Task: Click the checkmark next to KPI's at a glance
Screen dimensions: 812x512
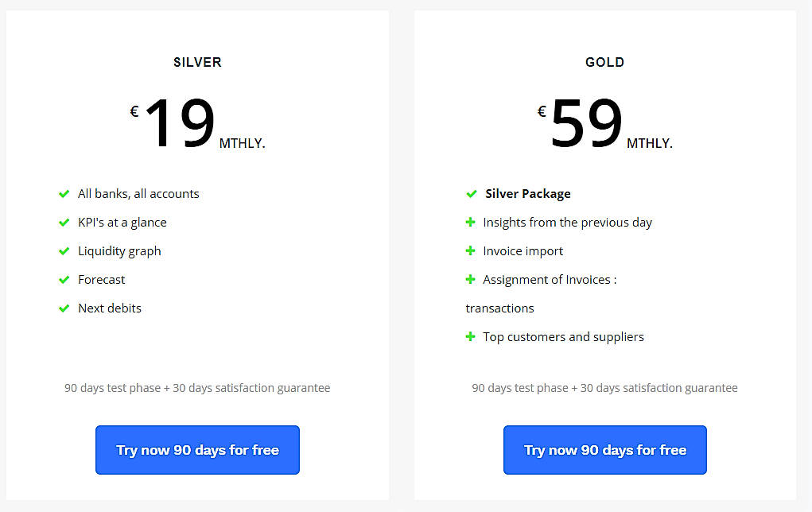Action: (64, 222)
